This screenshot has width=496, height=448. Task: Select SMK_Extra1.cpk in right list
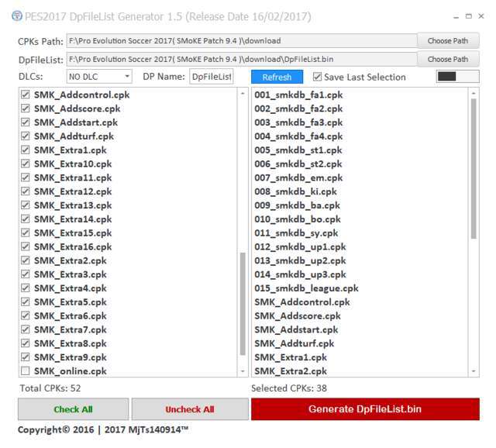[291, 357]
